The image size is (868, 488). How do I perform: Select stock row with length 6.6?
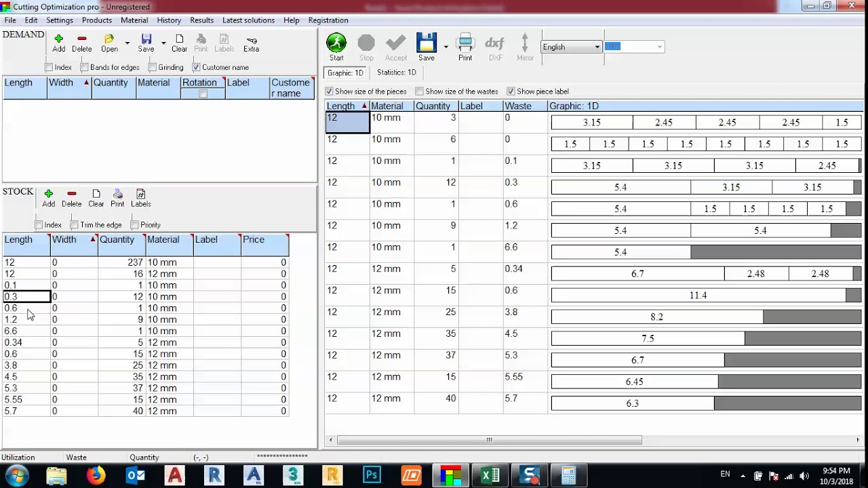click(x=146, y=331)
